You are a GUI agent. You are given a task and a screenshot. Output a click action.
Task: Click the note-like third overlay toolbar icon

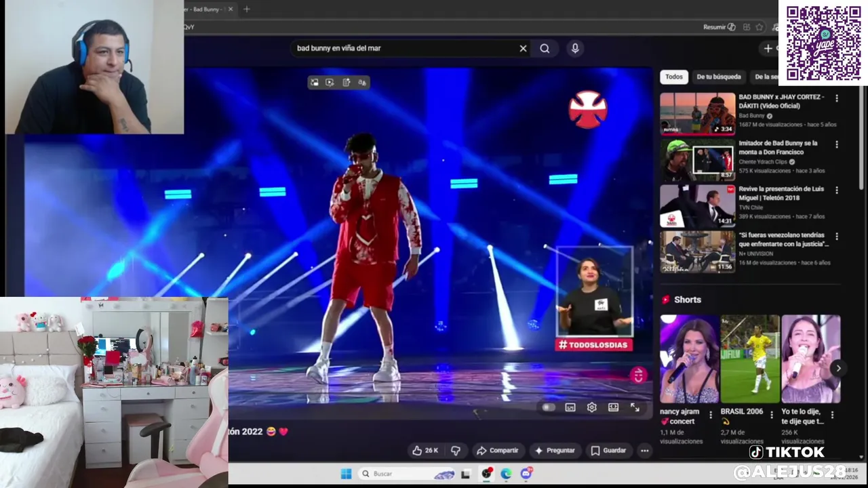click(x=346, y=82)
